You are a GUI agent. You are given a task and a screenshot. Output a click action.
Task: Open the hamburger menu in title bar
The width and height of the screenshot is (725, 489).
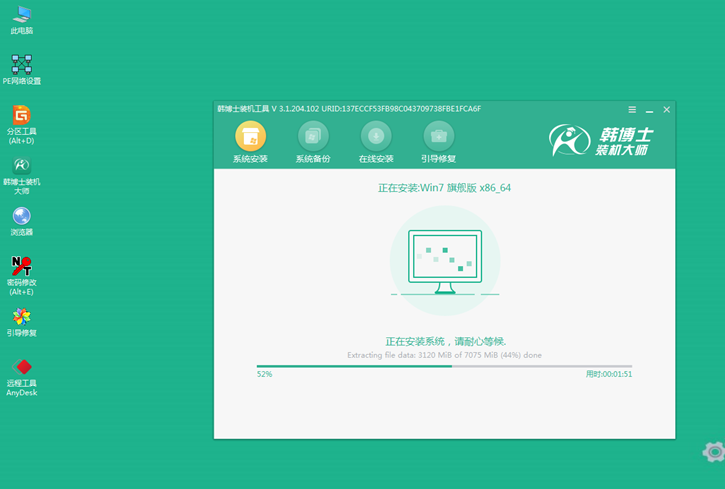[632, 109]
